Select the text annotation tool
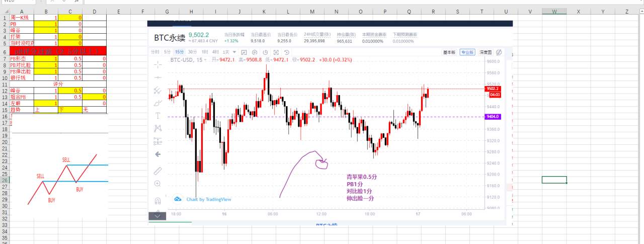 [x=157, y=116]
